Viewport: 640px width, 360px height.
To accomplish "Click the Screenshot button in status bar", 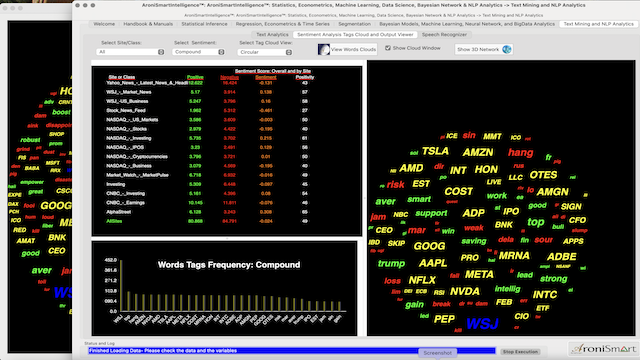I will tap(438, 353).
